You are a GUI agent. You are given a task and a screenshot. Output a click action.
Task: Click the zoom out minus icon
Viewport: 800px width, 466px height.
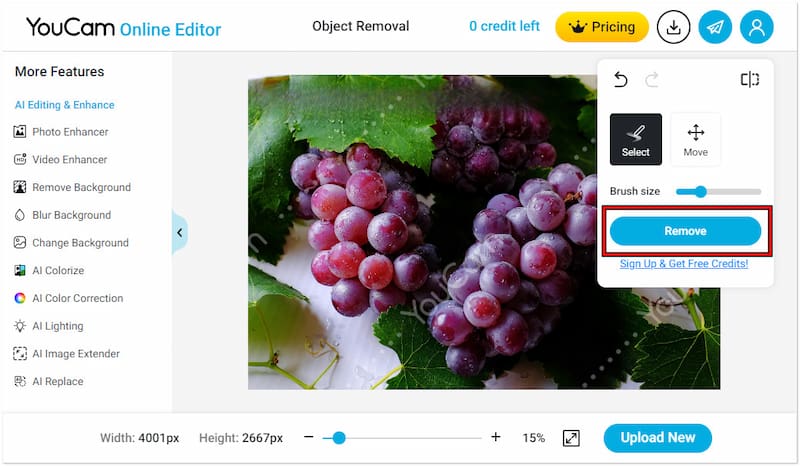tap(309, 438)
